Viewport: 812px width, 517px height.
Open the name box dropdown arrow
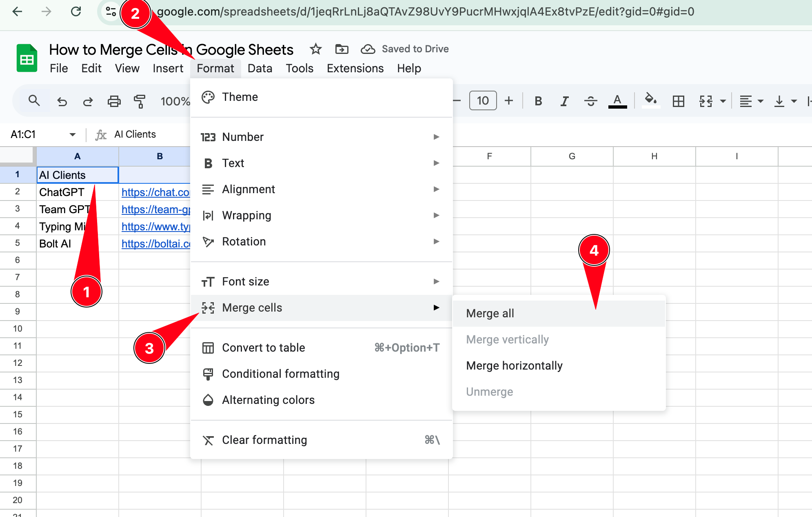coord(73,134)
